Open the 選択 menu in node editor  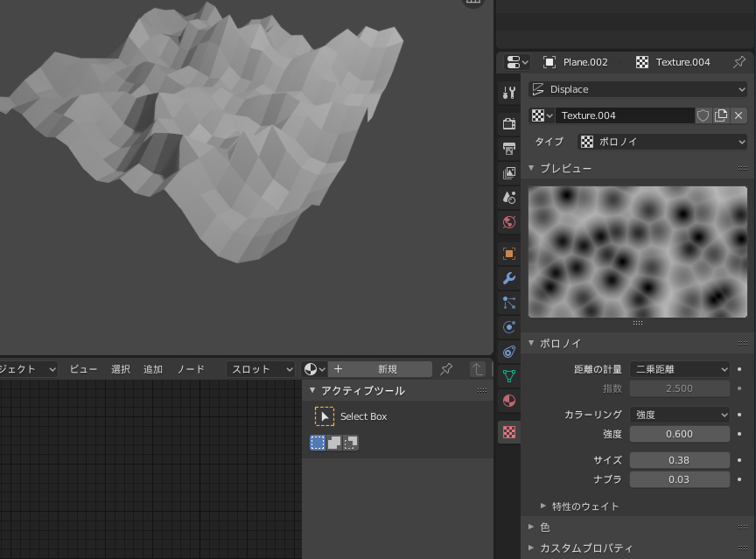pos(121,369)
